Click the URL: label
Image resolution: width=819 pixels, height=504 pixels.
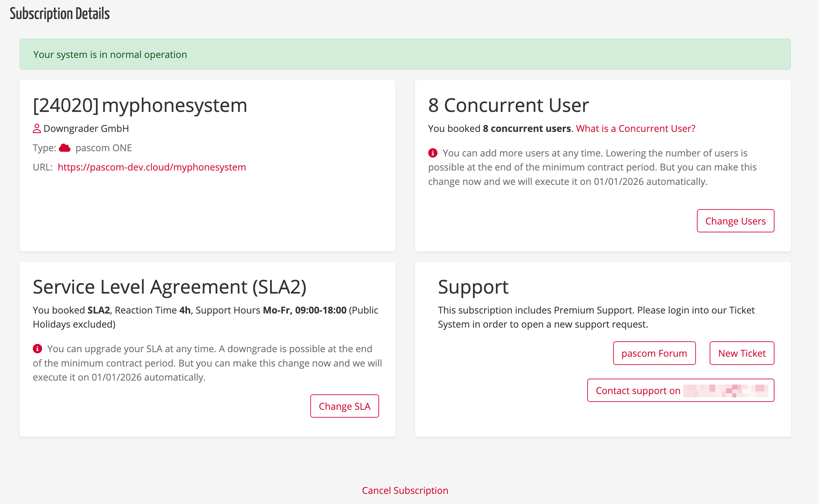pos(43,167)
